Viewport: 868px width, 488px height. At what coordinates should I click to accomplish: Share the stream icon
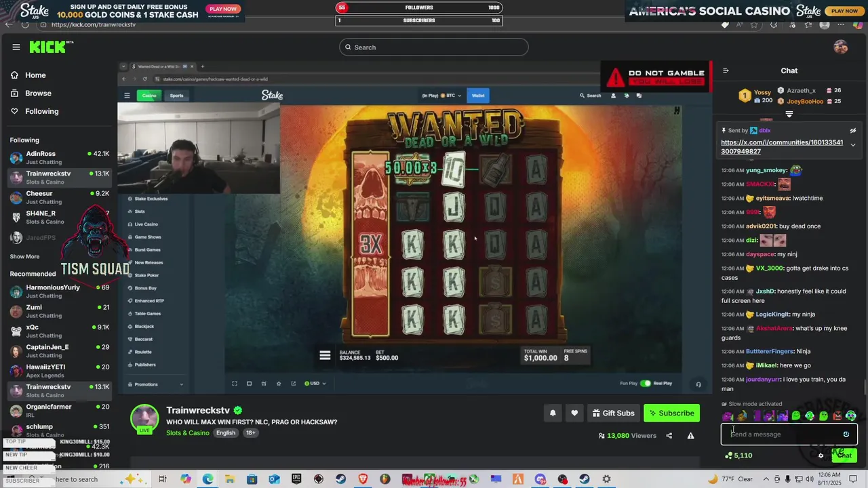[669, 436]
